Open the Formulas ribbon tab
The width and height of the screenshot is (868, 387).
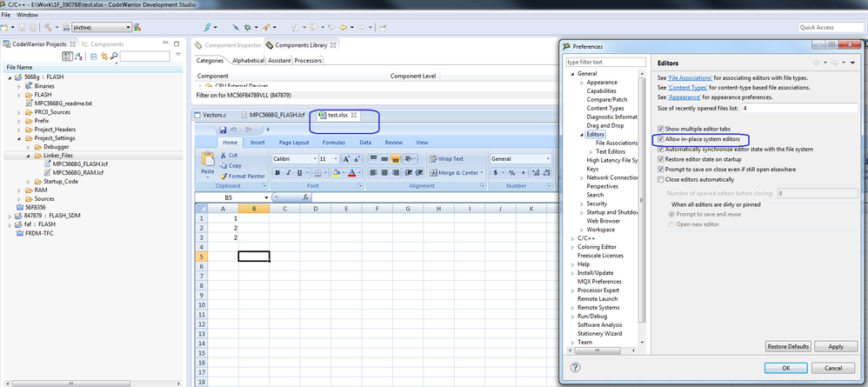[334, 143]
